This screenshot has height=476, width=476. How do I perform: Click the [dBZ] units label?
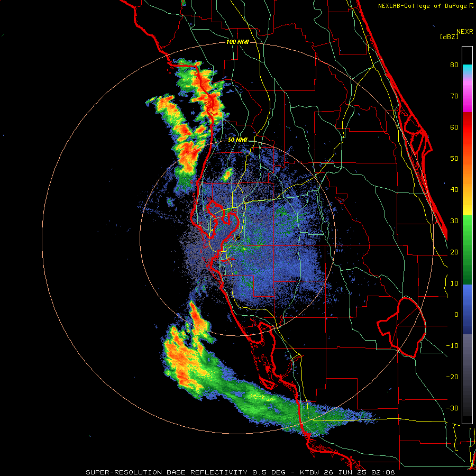[449, 36]
